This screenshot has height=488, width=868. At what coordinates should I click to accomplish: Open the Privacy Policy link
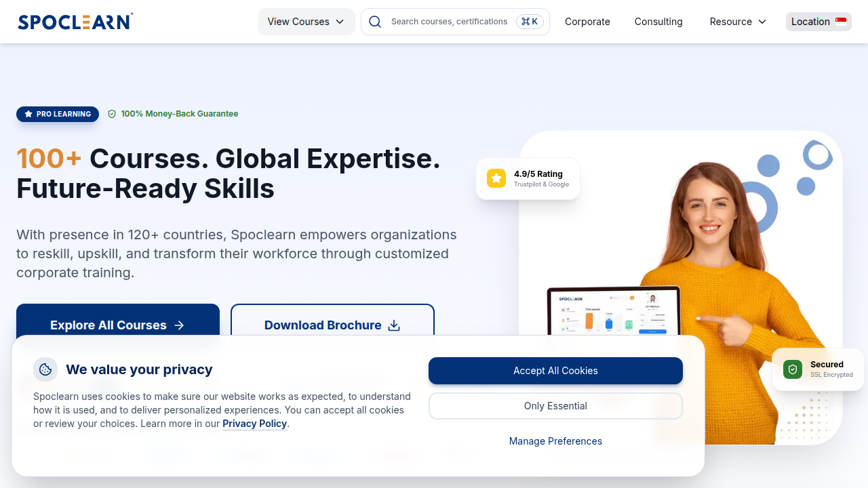255,424
